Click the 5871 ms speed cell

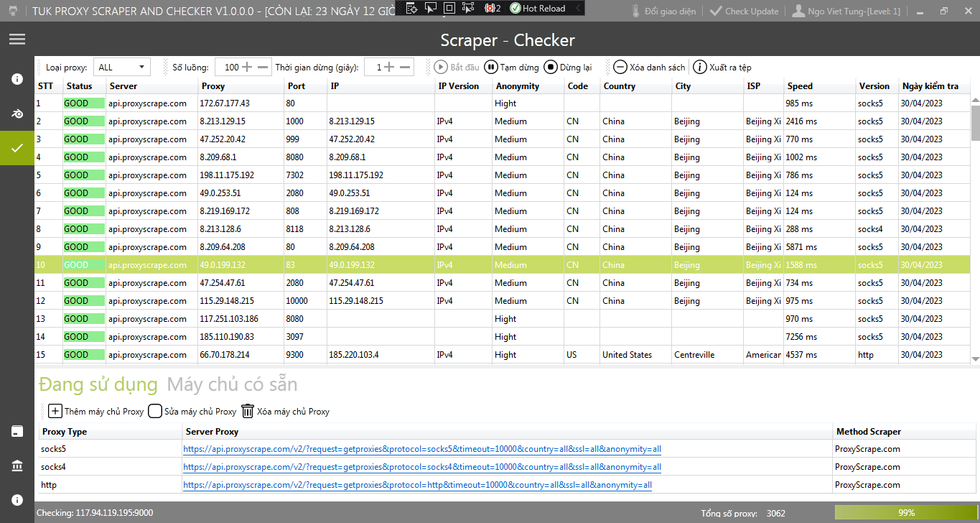[819, 247]
